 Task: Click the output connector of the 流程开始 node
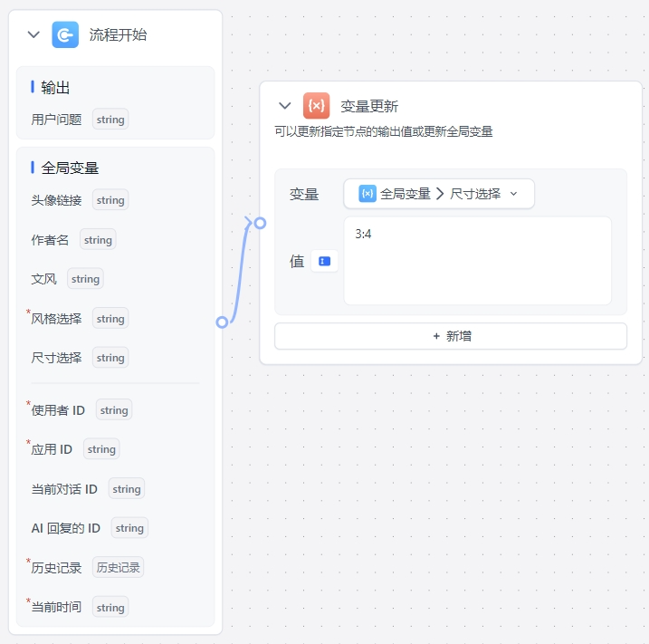tap(223, 322)
